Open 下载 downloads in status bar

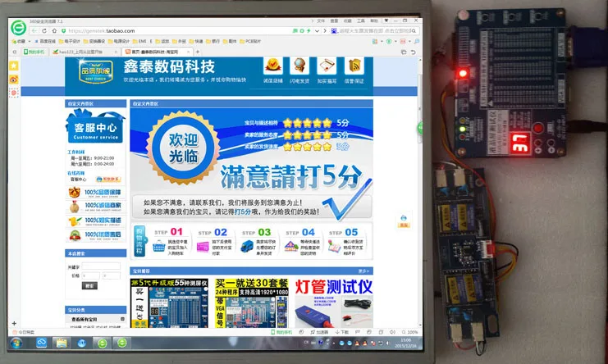pos(342,332)
